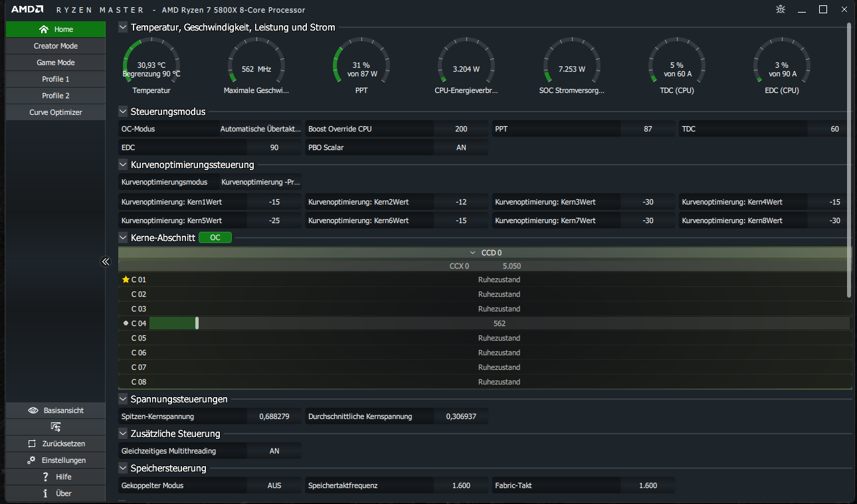This screenshot has width=857, height=504.
Task: Click the PPT limit value 87
Action: (648, 129)
